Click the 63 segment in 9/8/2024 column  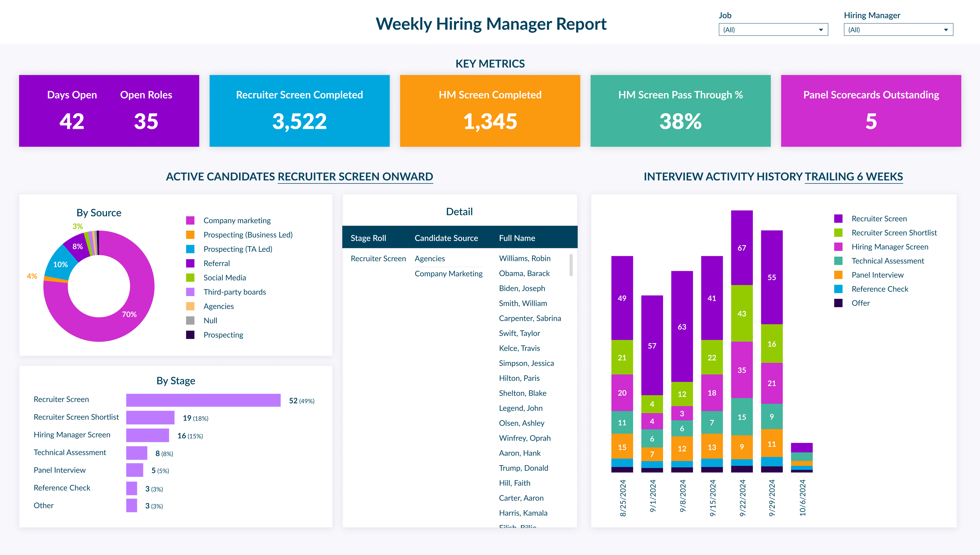(x=682, y=327)
